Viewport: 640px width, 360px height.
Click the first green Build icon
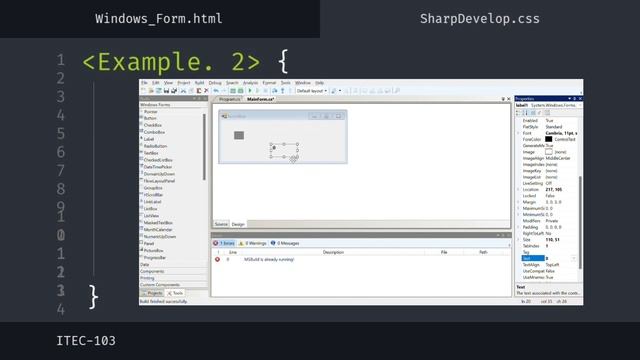tap(233, 91)
